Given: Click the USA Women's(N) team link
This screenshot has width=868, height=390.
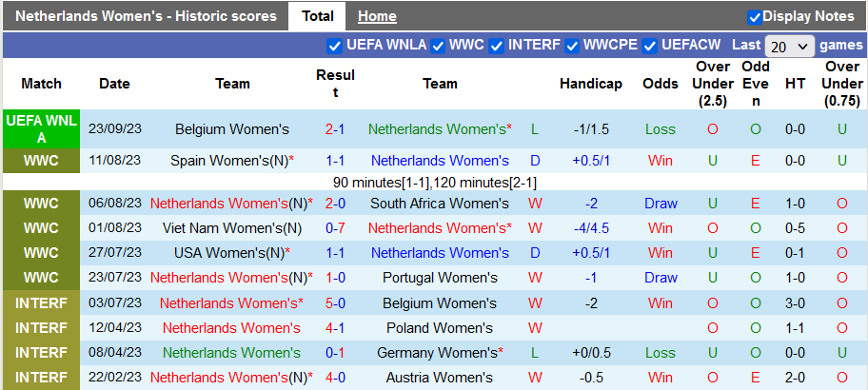Looking at the screenshot, I should tap(229, 253).
